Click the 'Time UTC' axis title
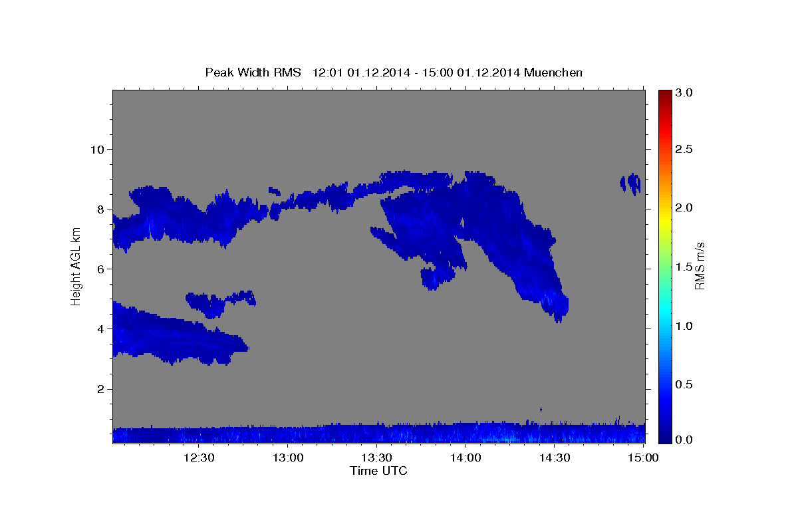This screenshot has width=798, height=532. [x=378, y=471]
